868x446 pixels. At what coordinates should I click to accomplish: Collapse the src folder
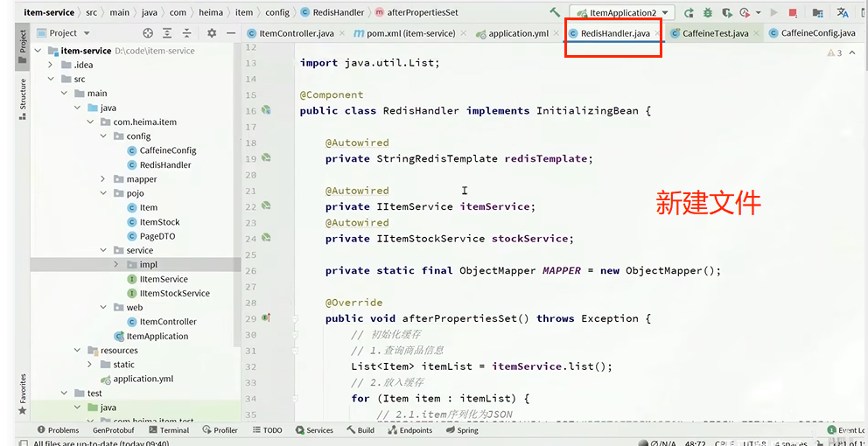click(x=51, y=79)
